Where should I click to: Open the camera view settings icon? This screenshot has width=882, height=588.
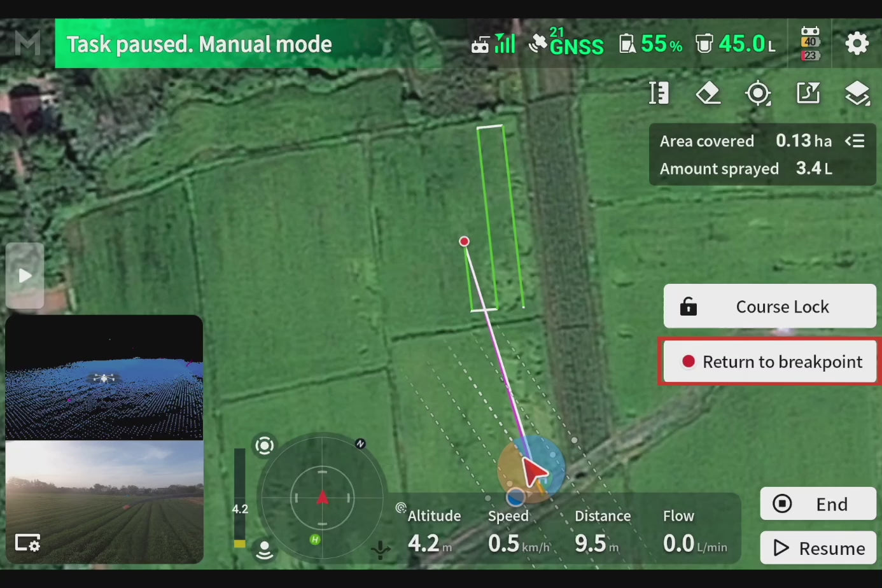point(27,543)
